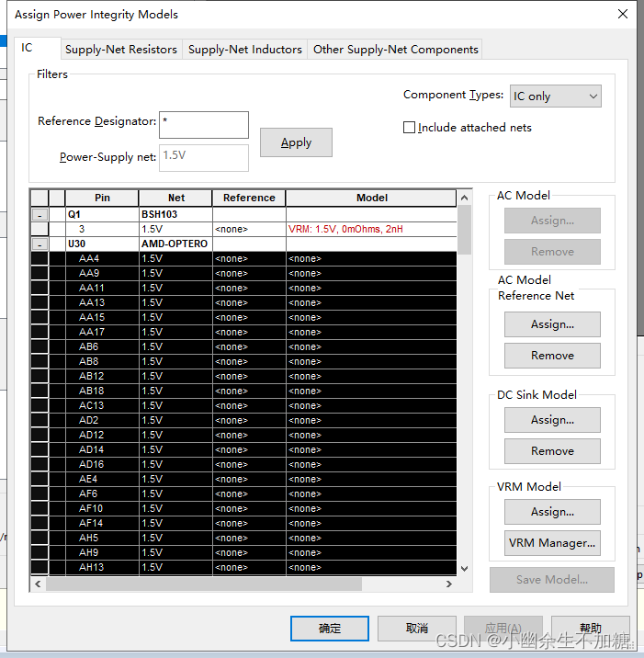Open the Supply-Net Inductors tab
This screenshot has height=658, width=644.
point(245,50)
